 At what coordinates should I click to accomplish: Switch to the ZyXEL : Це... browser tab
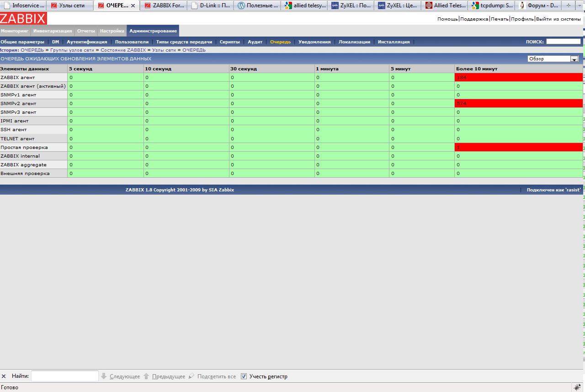(397, 5)
